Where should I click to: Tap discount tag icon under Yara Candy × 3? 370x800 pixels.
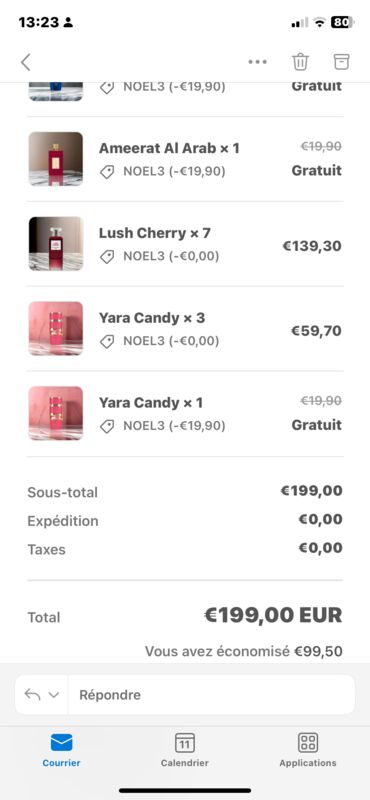click(x=107, y=341)
